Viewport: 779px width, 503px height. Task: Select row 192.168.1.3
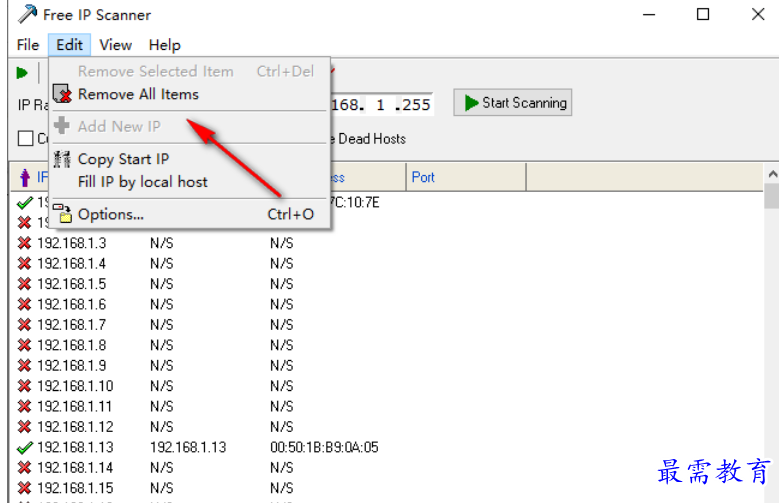click(387, 243)
